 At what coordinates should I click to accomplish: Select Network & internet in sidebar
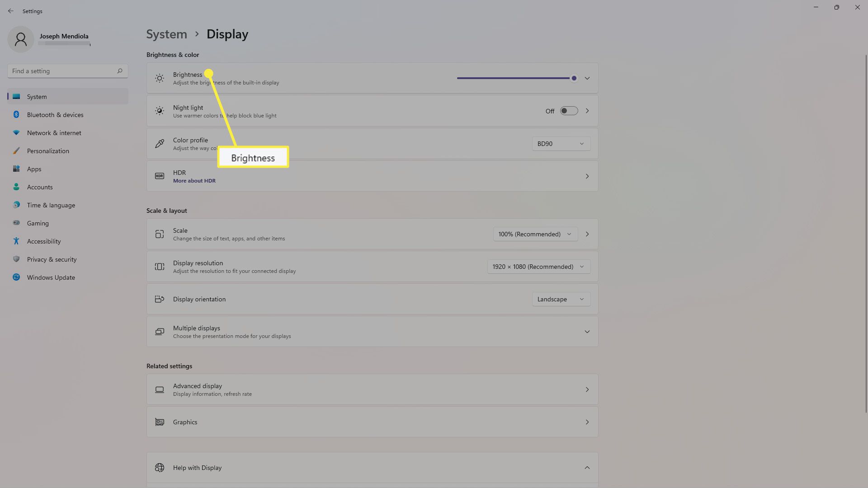(x=68, y=132)
